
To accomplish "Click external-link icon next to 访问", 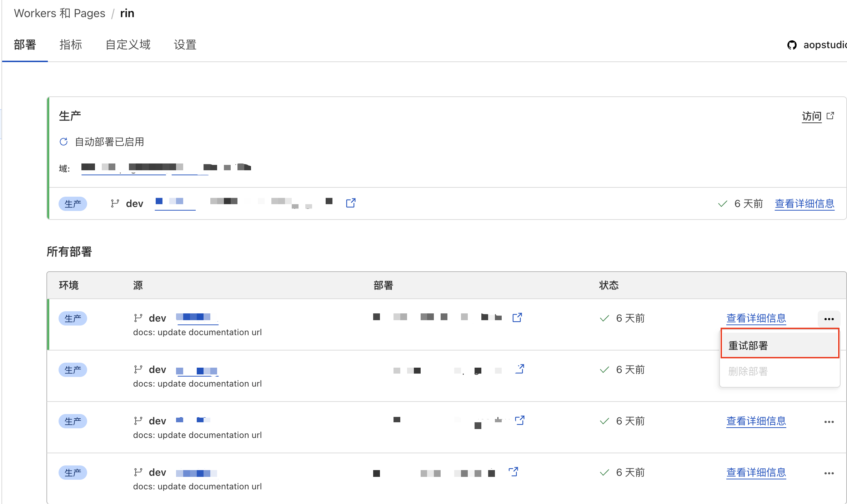I will (x=831, y=116).
